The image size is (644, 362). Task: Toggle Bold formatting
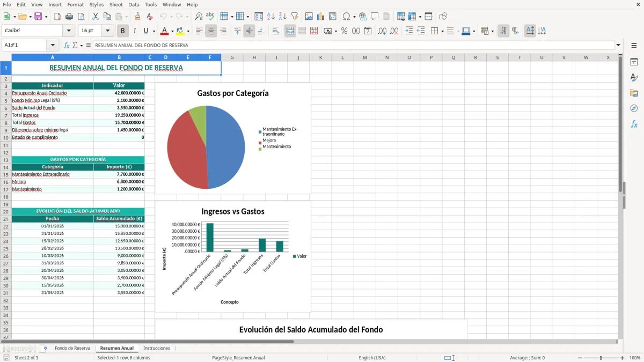coord(122,31)
